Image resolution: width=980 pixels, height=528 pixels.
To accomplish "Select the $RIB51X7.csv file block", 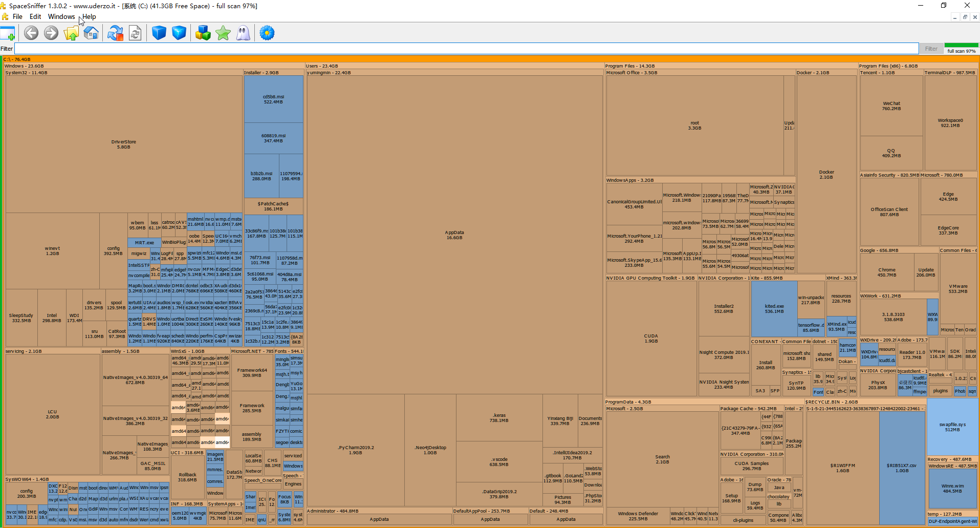I will click(902, 468).
